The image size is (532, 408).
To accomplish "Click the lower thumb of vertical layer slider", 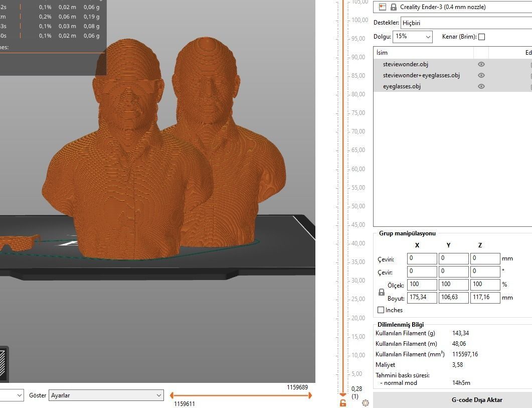I will (342, 394).
